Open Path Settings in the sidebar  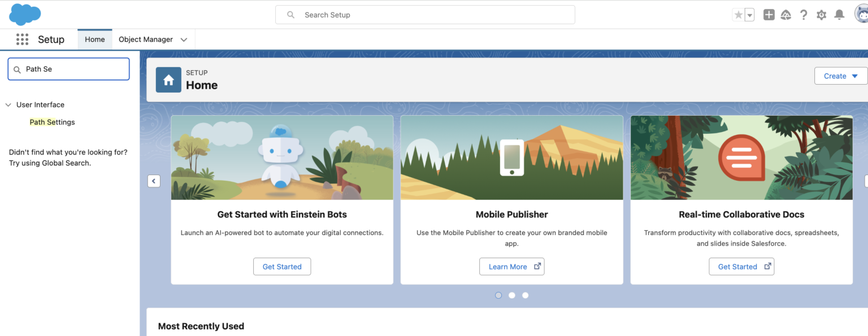point(52,122)
